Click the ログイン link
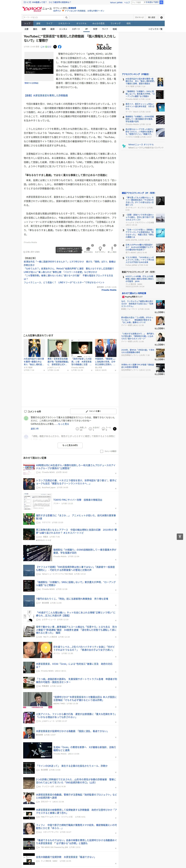186x868 pixels. tap(57, 11)
